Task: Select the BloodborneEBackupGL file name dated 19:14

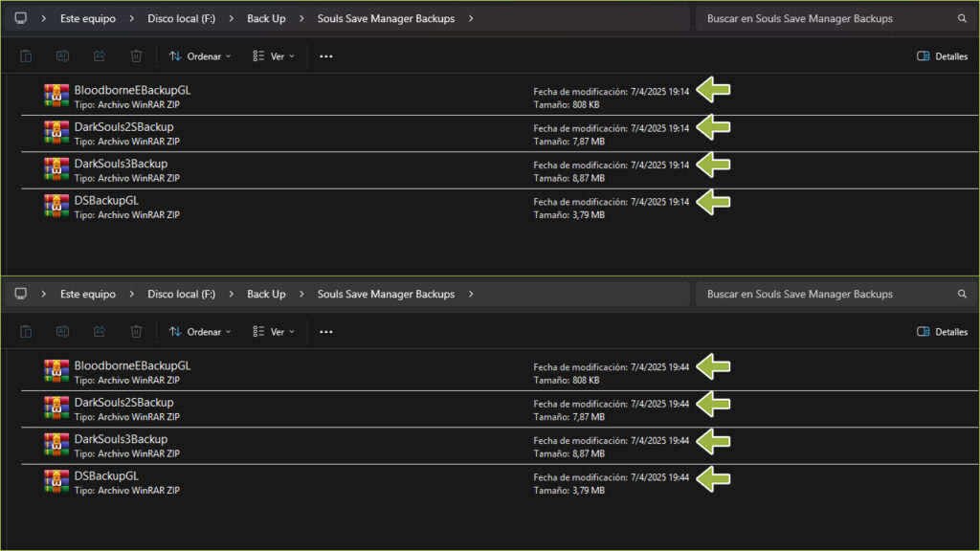Action: (x=132, y=90)
